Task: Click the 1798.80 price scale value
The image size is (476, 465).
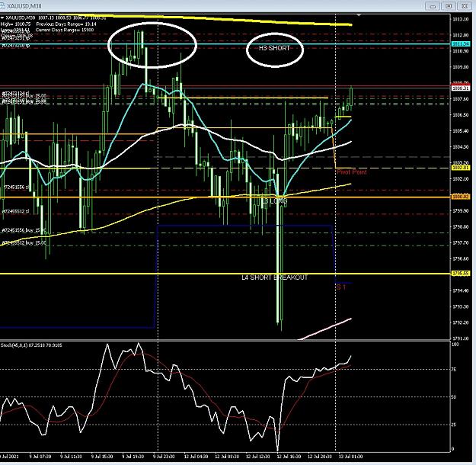Action: 460,226
